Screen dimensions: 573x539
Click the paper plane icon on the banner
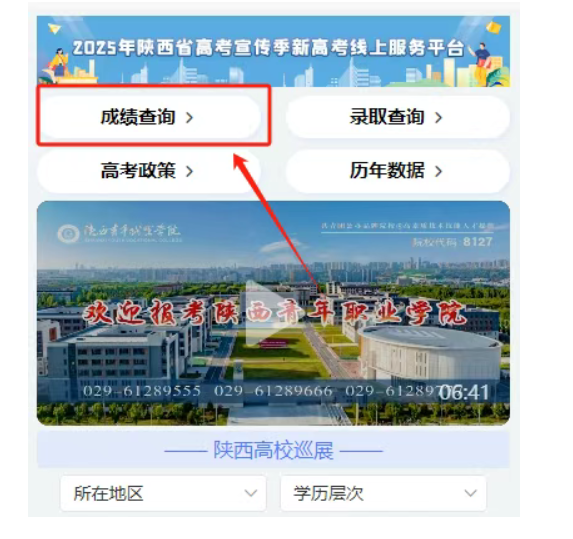click(54, 28)
